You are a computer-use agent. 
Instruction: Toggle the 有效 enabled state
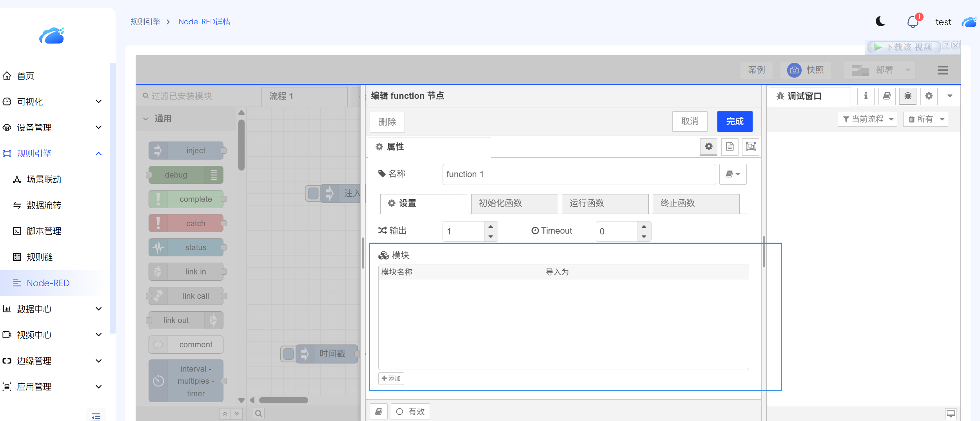click(410, 412)
